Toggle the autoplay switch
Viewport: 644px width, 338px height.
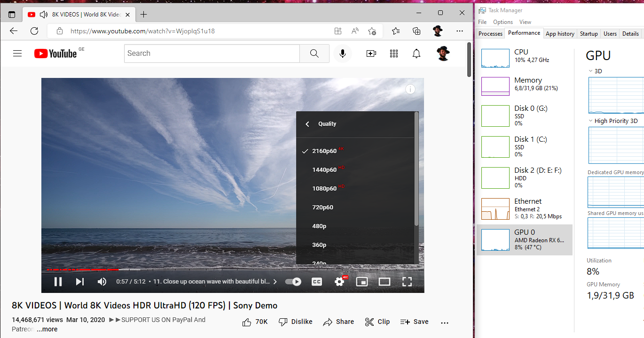(x=293, y=282)
